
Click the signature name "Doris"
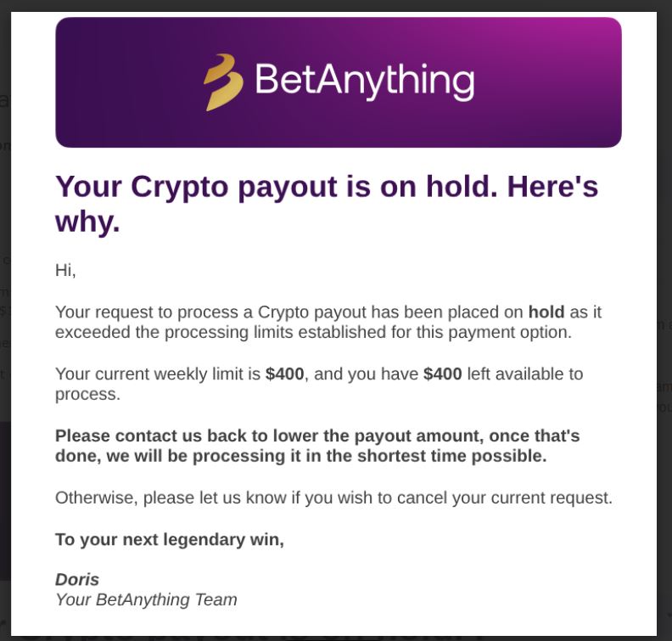pyautogui.click(x=77, y=579)
